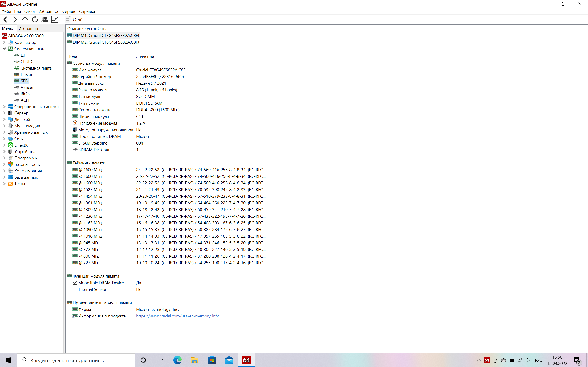Screen dimensions: 588x367
Task: Go up one level with the Up arrow icon
Action: (25, 19)
